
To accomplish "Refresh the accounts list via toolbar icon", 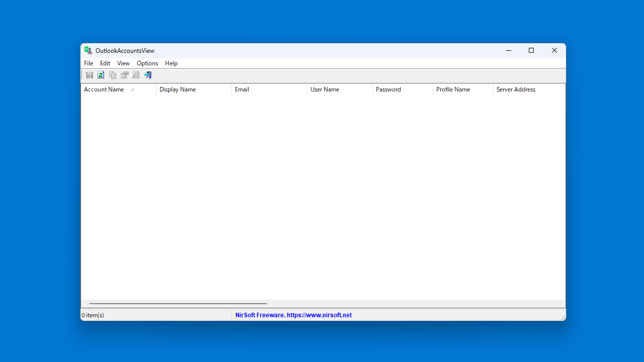I will pos(101,75).
